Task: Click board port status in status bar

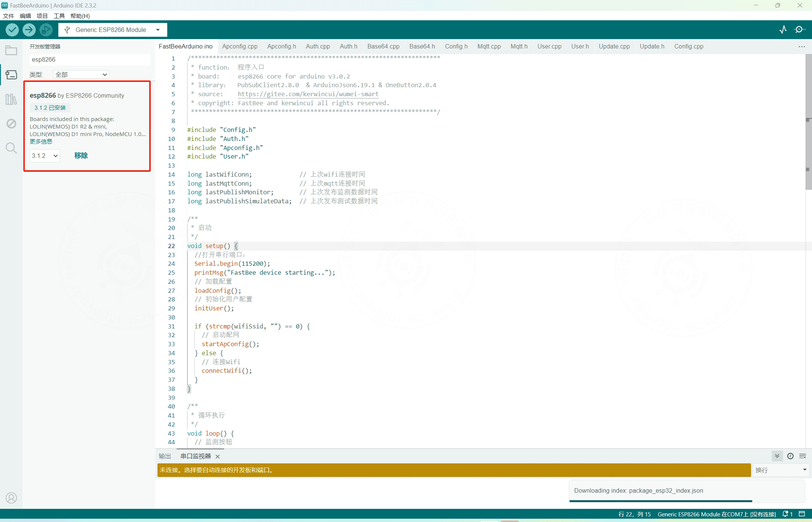Action: tap(717, 514)
